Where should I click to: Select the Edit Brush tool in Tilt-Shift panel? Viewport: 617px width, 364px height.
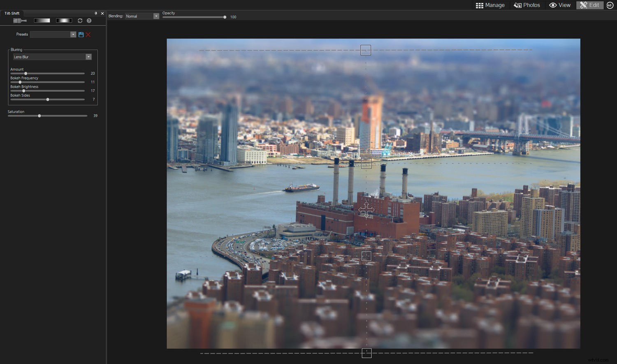pos(20,21)
